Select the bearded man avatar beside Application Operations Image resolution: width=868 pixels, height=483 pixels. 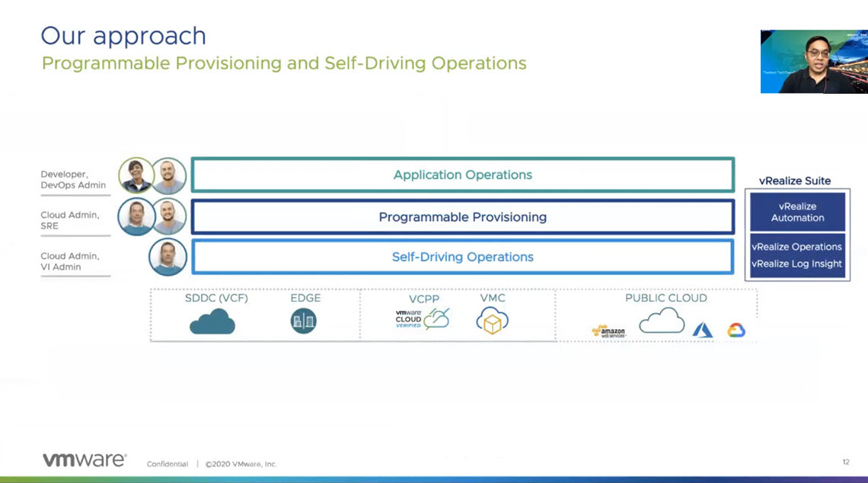click(169, 175)
